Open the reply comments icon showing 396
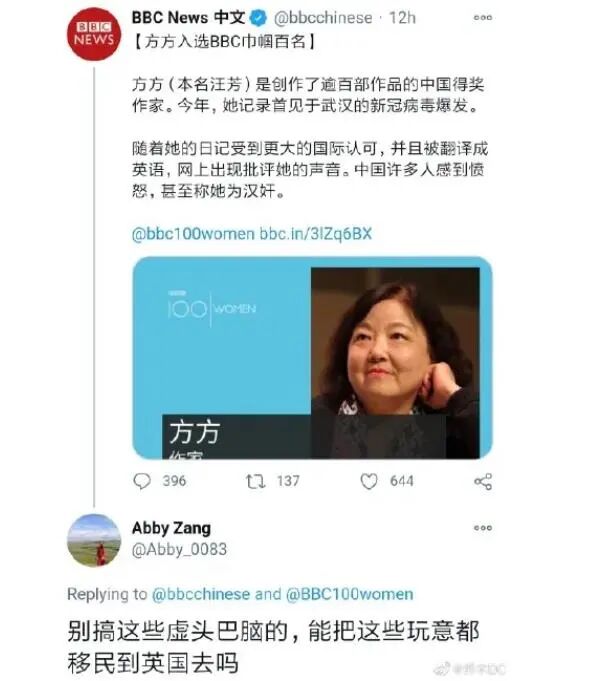The image size is (589, 681). point(142,481)
